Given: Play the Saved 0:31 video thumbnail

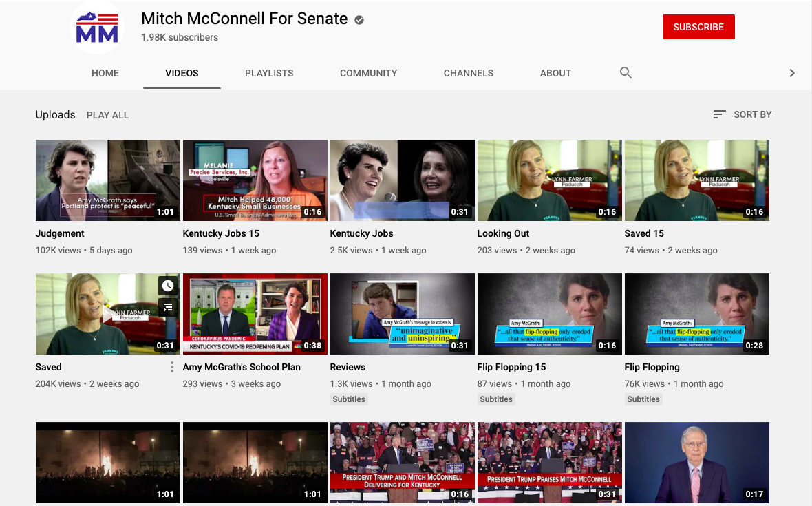Looking at the screenshot, I should click(x=108, y=314).
